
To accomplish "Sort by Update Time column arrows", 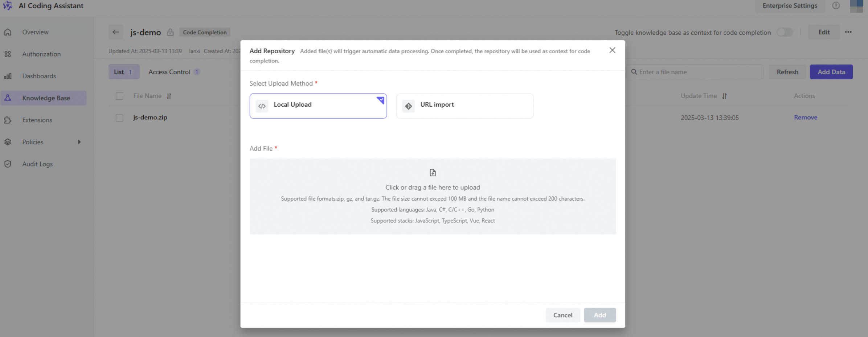I will tap(724, 96).
